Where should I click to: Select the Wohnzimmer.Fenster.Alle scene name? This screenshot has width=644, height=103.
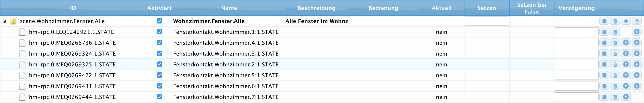(209, 21)
